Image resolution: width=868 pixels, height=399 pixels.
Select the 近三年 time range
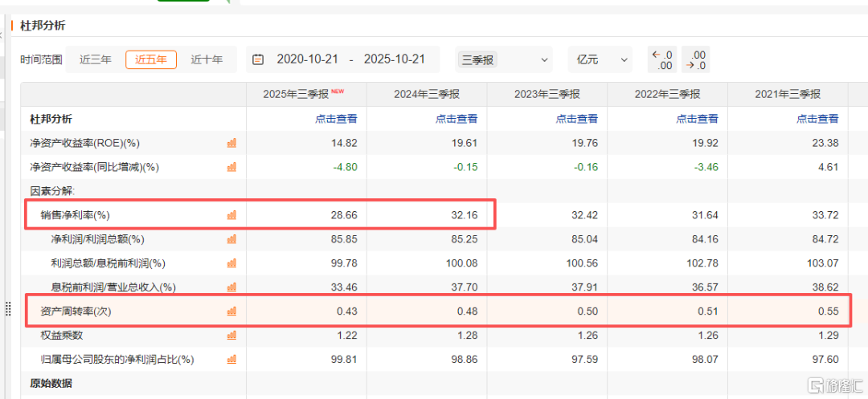(96, 59)
